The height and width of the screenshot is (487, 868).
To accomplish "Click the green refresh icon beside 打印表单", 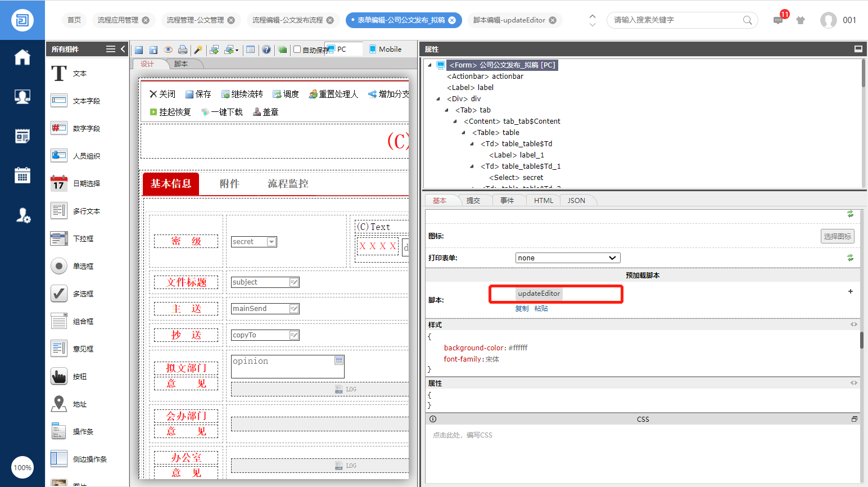I will point(851,258).
